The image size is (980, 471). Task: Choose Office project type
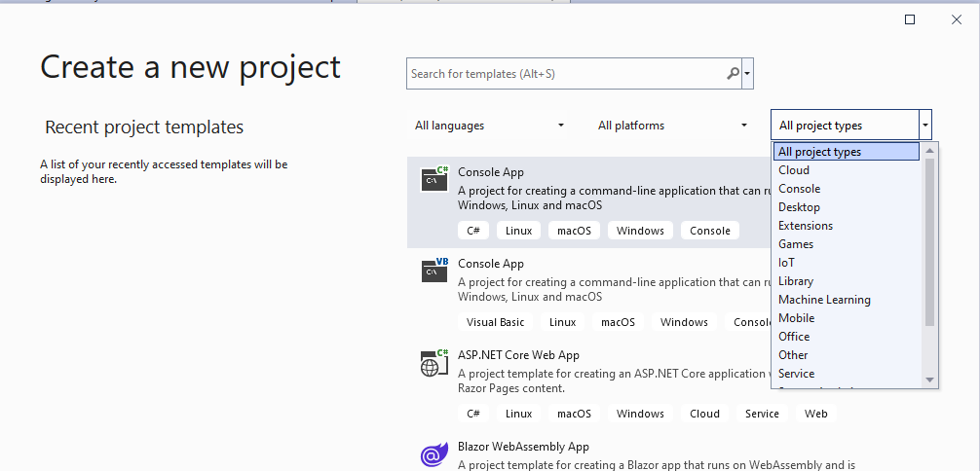tap(847, 336)
